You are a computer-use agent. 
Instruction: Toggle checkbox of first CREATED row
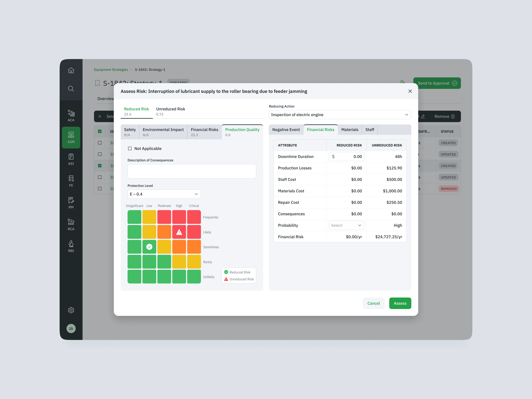pyautogui.click(x=100, y=143)
